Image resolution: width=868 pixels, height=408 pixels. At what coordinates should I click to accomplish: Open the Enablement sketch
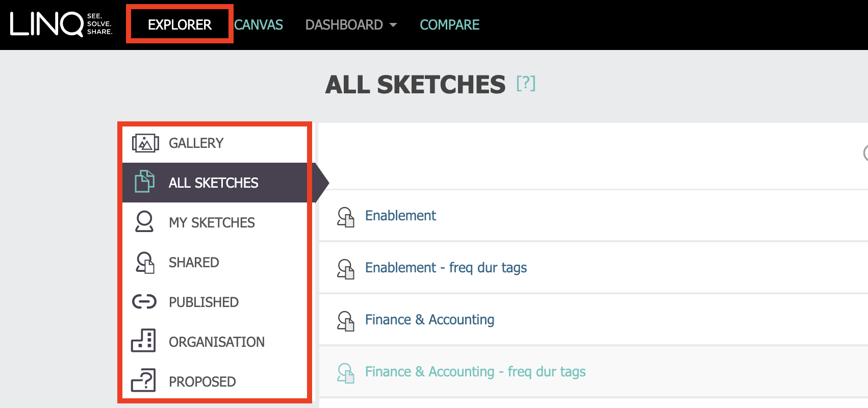[x=400, y=216]
